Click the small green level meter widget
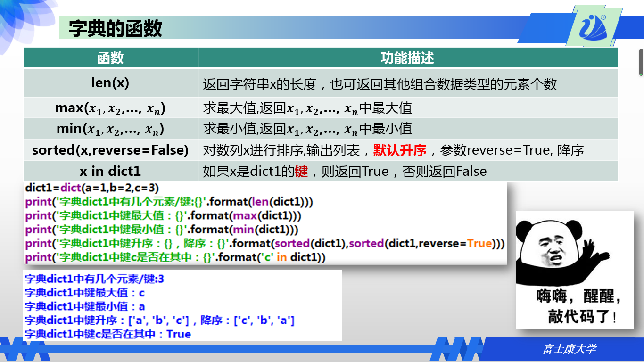 click(x=641, y=62)
